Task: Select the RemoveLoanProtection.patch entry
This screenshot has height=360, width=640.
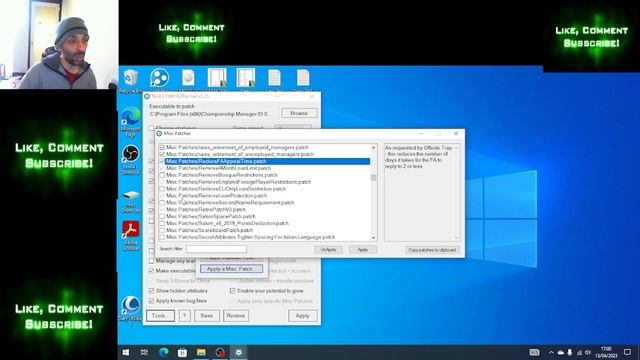Action: click(x=216, y=196)
